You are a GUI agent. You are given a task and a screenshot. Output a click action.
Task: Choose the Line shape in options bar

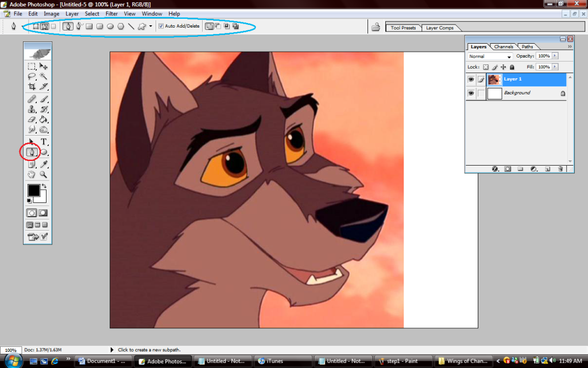[x=131, y=26]
